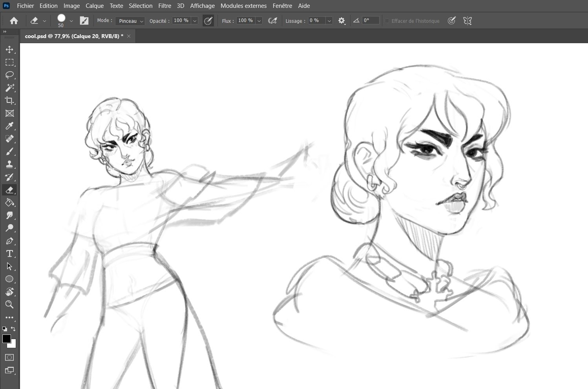Open the Aide menu
Image resolution: width=588 pixels, height=389 pixels.
[304, 6]
